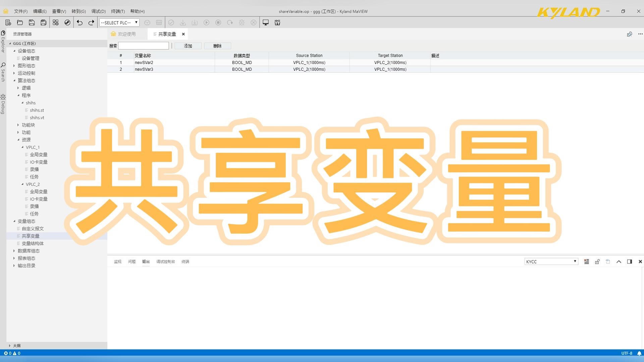Toggle the output panel scroll lock padlock icon
This screenshot has height=362, width=644.
tap(597, 261)
